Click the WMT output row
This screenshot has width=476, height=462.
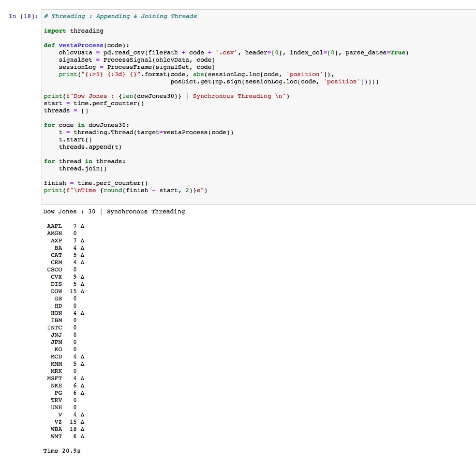pyautogui.click(x=67, y=437)
